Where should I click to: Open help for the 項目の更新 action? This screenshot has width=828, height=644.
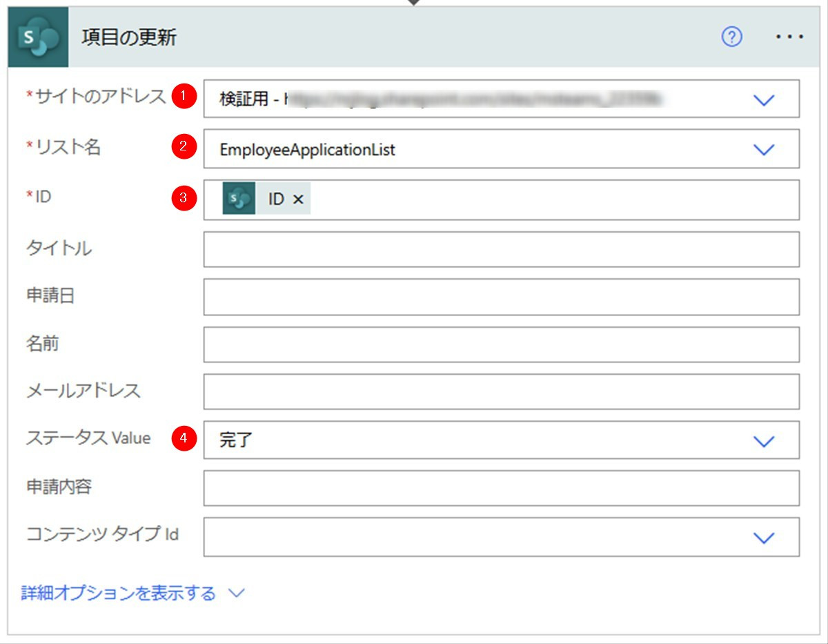coord(731,37)
